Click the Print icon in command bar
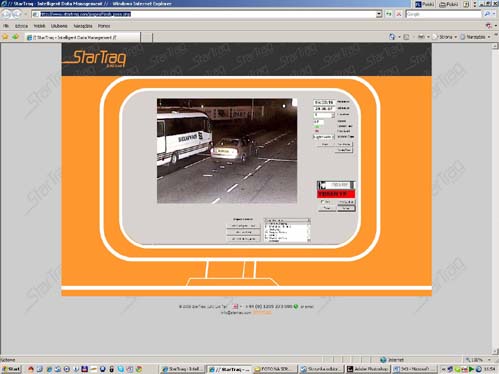Screen dimensions: 499x374 (x=421, y=37)
